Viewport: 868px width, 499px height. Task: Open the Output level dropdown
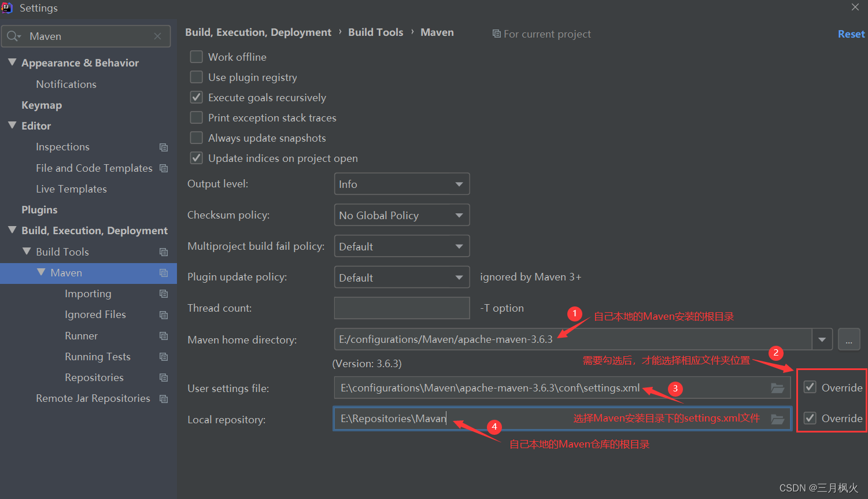click(402, 184)
